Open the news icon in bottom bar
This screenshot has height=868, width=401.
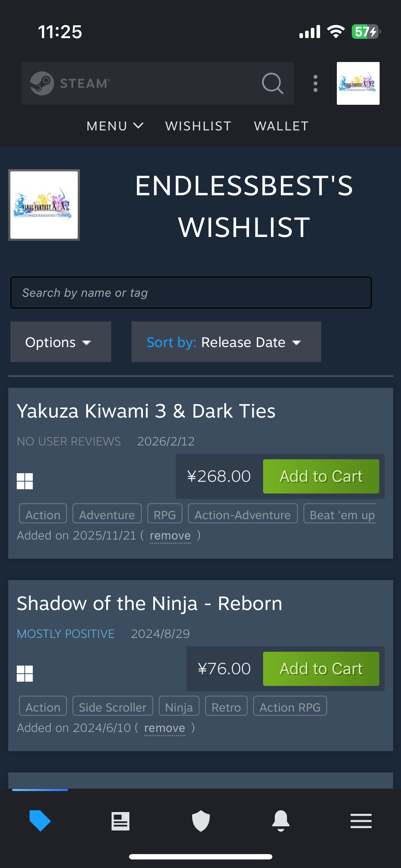(120, 821)
